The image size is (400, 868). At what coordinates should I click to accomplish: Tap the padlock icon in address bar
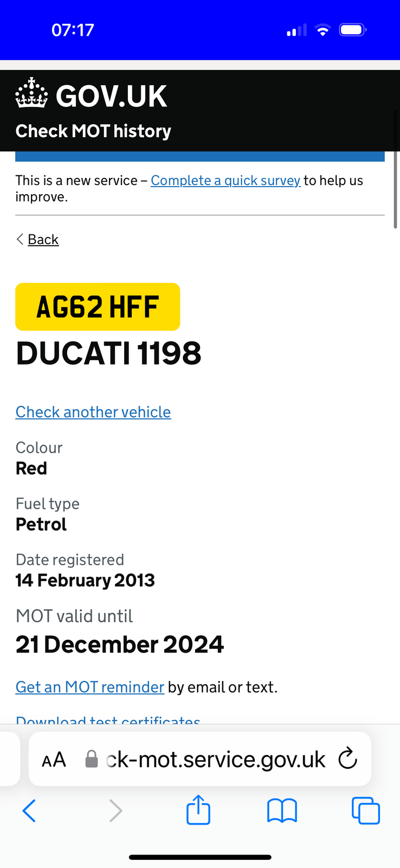(92, 759)
